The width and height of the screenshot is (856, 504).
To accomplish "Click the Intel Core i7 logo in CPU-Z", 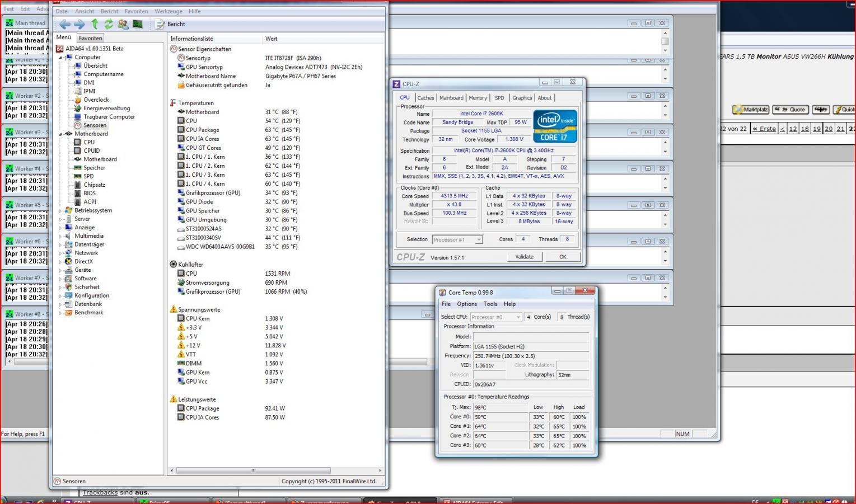I will pyautogui.click(x=555, y=126).
